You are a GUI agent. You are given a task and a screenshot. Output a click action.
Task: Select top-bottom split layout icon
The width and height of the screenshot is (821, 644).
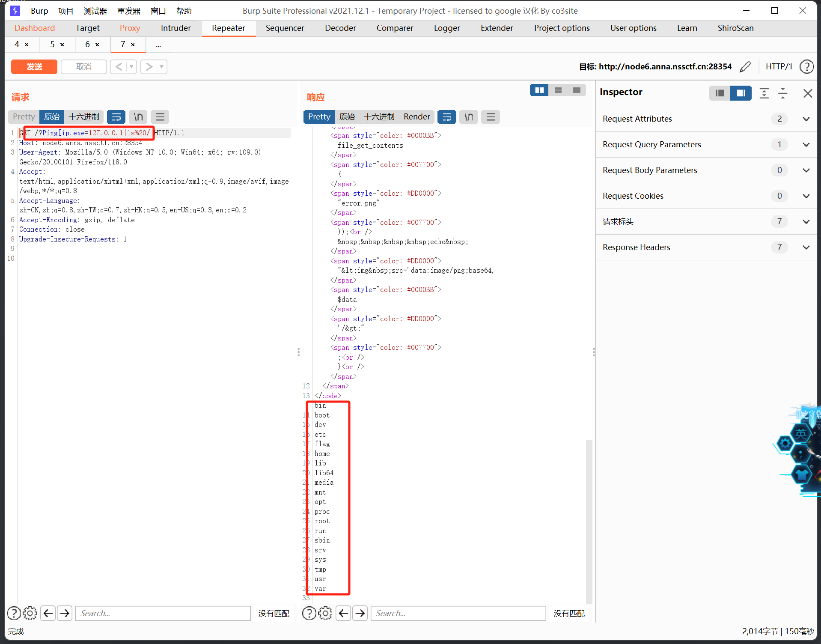(x=558, y=90)
